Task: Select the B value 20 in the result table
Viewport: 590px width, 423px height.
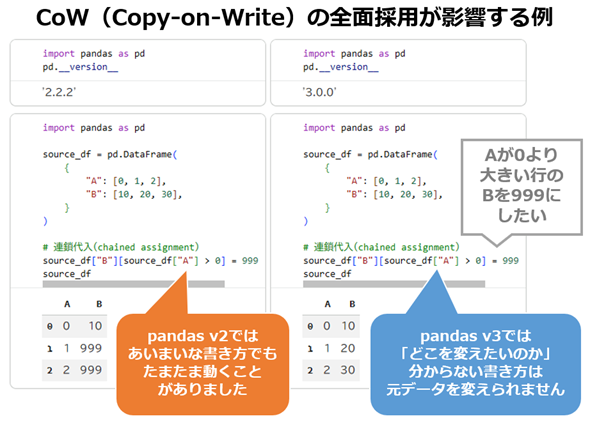Action: (x=348, y=348)
